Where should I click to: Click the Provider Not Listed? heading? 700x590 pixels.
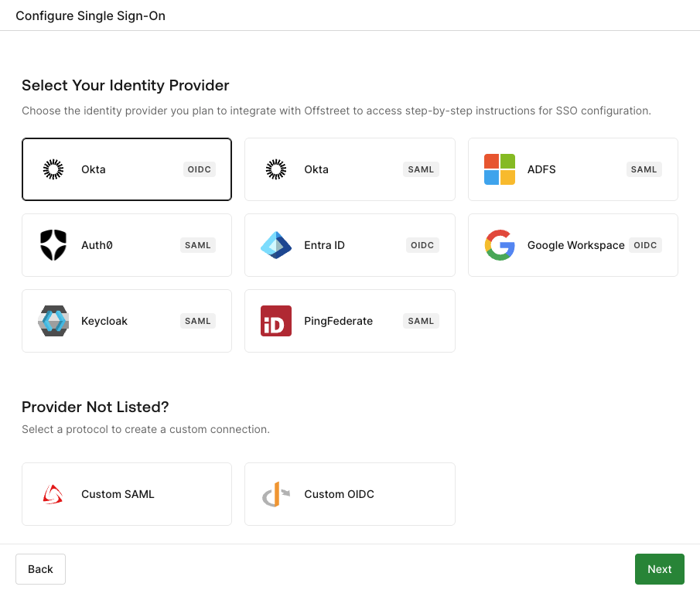pyautogui.click(x=95, y=407)
